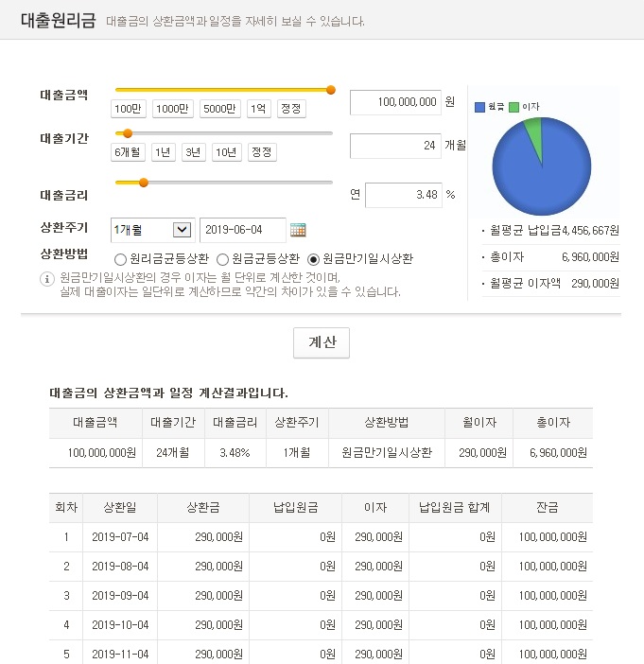Click the 납입원금 합계 column header
This screenshot has height=664, width=644.
click(x=455, y=507)
